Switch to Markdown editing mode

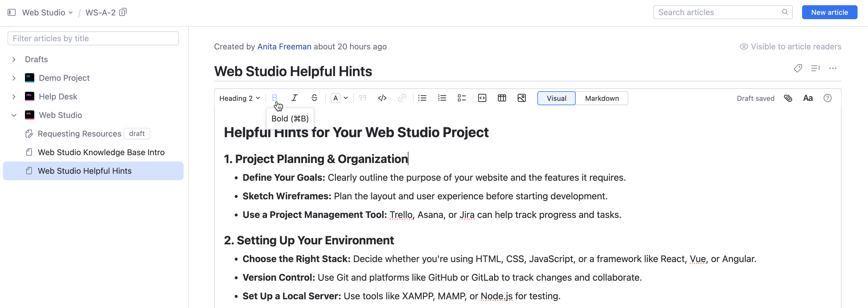[x=602, y=98]
